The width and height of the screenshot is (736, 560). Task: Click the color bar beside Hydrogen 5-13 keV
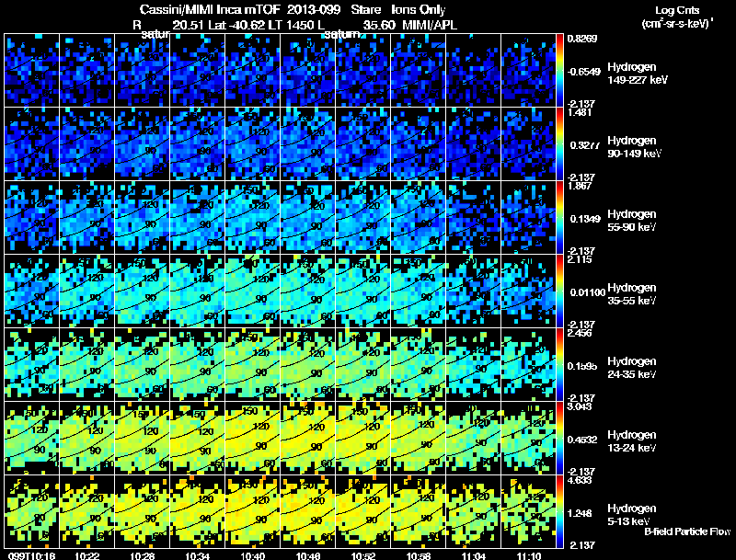click(x=559, y=512)
